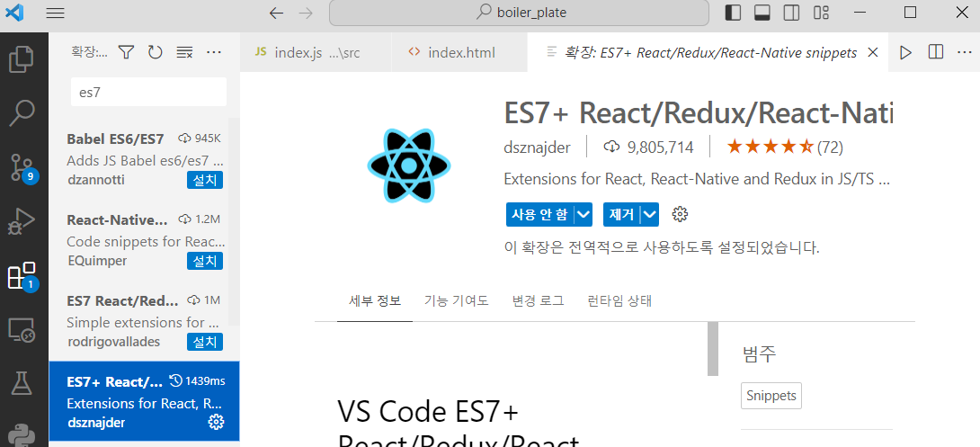Image resolution: width=980 pixels, height=447 pixels.
Task: Expand the 제거 dropdown arrow
Action: [x=650, y=215]
